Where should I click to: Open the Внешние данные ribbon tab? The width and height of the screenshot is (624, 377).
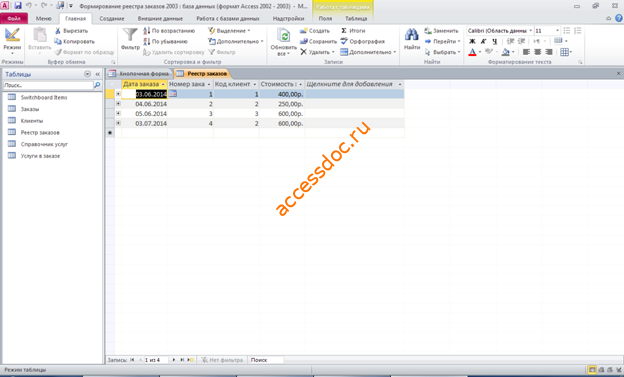(x=160, y=18)
